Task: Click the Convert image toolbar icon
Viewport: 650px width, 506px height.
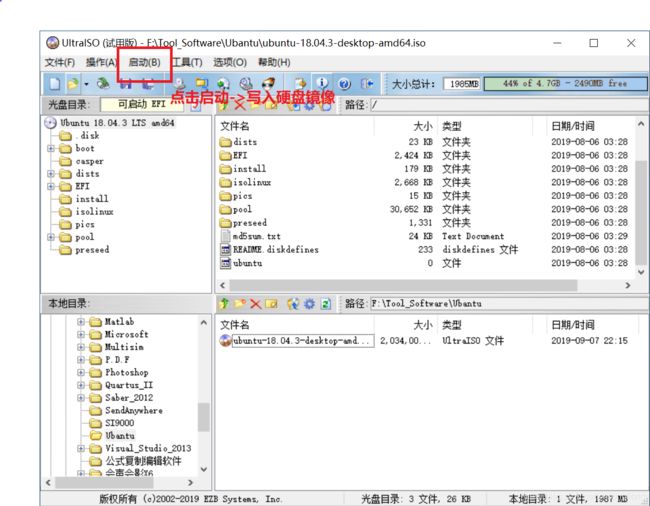Action: (x=224, y=84)
